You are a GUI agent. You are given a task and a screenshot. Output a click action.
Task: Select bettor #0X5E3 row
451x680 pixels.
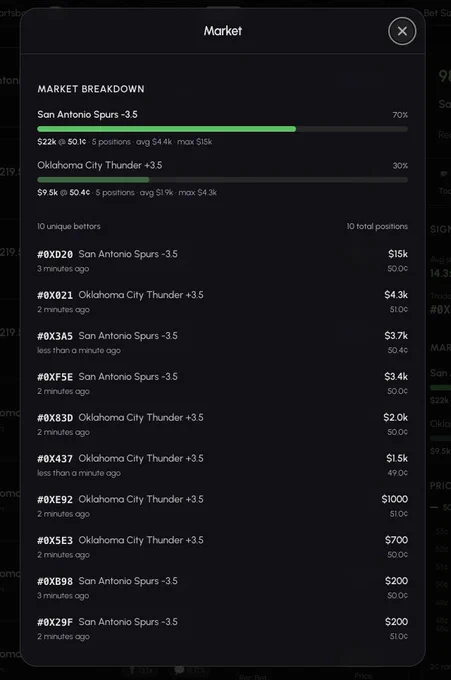[x=222, y=547]
